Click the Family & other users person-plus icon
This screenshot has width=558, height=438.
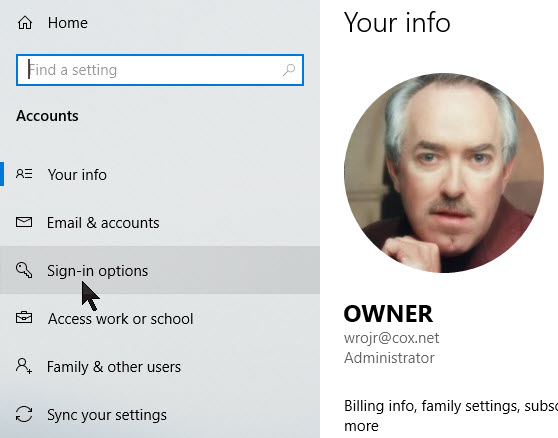pyautogui.click(x=24, y=366)
